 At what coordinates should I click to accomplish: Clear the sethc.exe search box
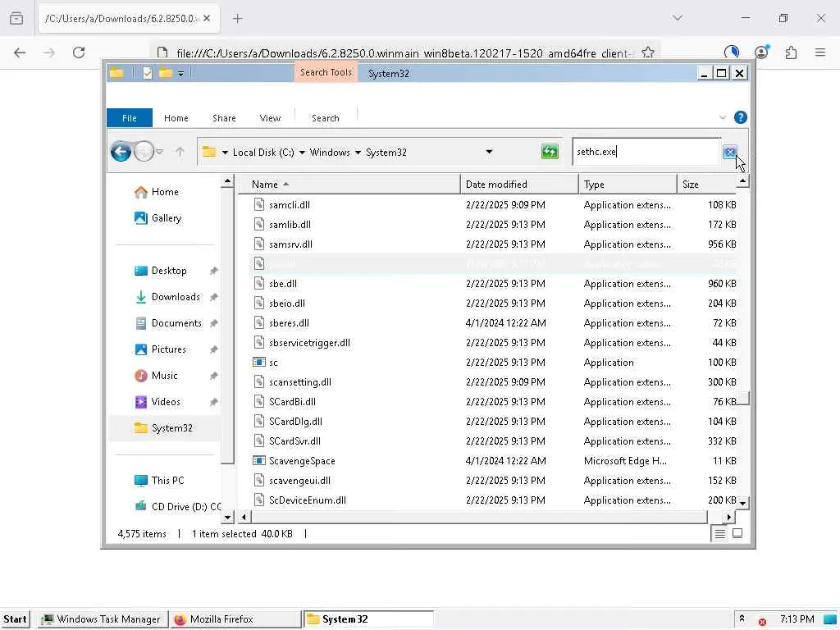point(729,152)
